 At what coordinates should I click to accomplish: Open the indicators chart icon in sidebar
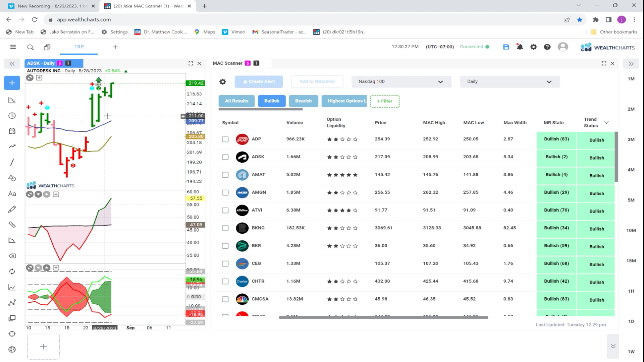[12, 100]
